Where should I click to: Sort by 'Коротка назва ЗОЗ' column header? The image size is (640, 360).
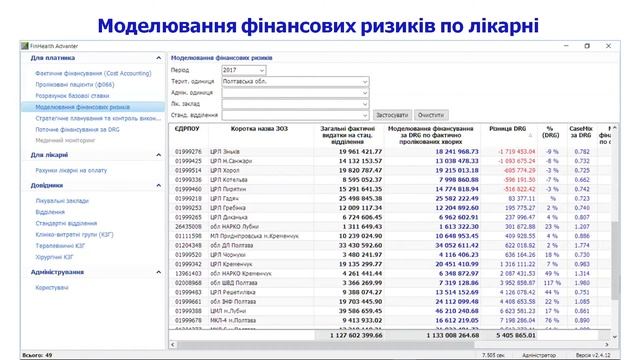pos(259,129)
